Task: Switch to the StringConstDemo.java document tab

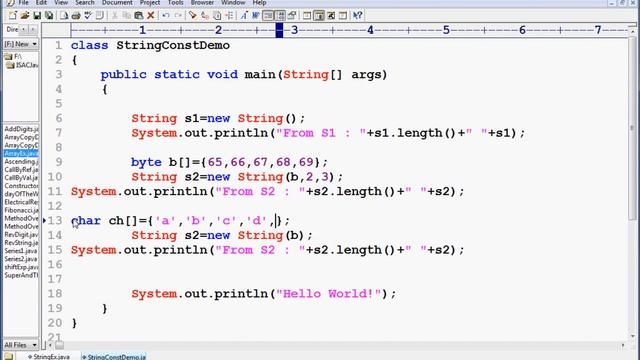Action: point(114,357)
